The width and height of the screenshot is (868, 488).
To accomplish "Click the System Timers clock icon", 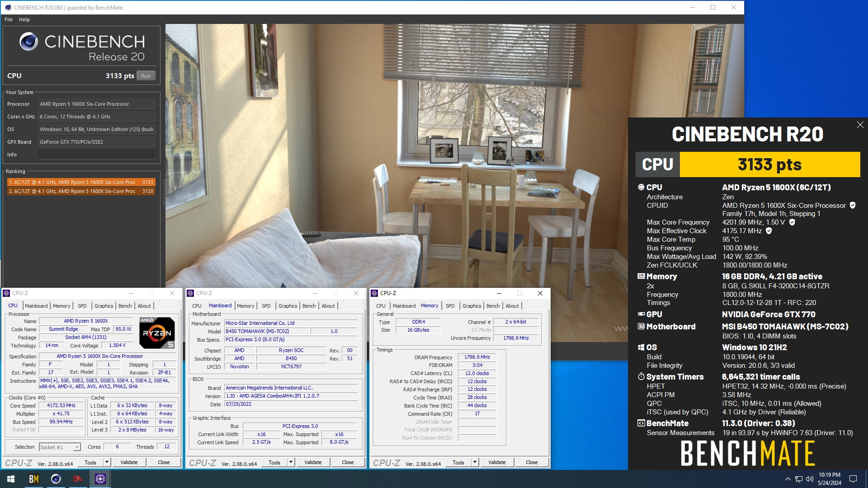I will 641,376.
